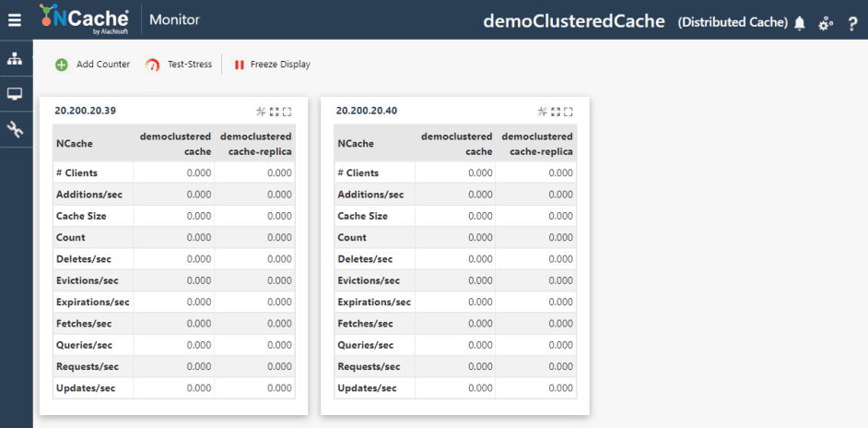Select # Clients row in 20.200.20.39 panel
The width and height of the screenshot is (868, 428).
coord(174,173)
